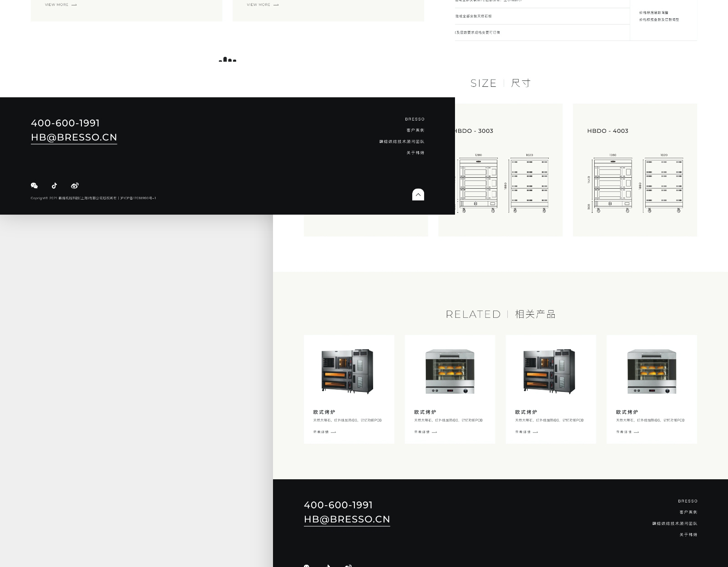Open 韩焙烘焙技术顾问团队 in the lower footer menu
728x567 pixels.
(x=674, y=524)
